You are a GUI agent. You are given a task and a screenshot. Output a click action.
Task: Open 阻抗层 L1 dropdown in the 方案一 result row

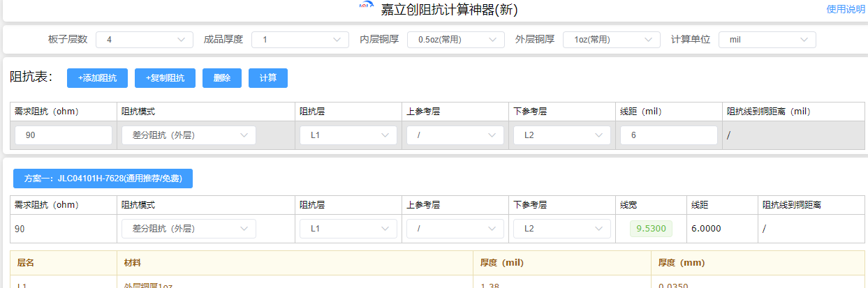(x=348, y=229)
